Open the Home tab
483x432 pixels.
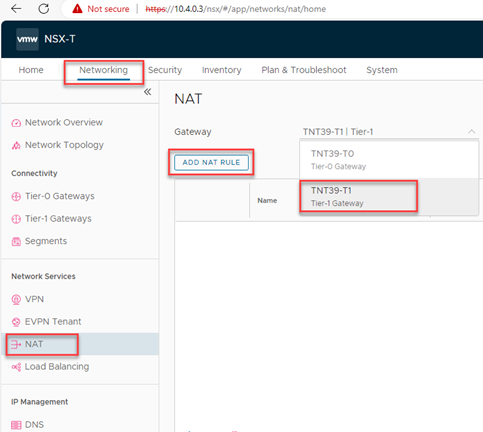(31, 70)
